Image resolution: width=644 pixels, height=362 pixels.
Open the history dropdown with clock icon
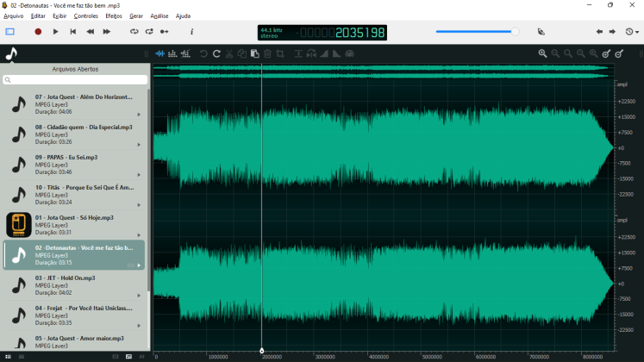632,32
